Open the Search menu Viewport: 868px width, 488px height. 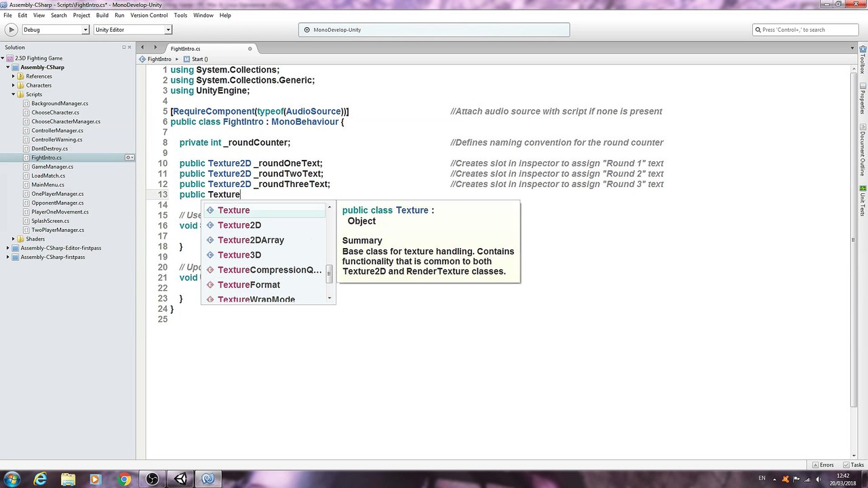click(x=58, y=15)
